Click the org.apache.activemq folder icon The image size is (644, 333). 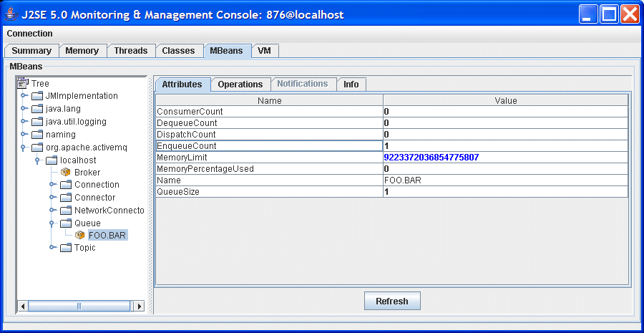click(37, 148)
